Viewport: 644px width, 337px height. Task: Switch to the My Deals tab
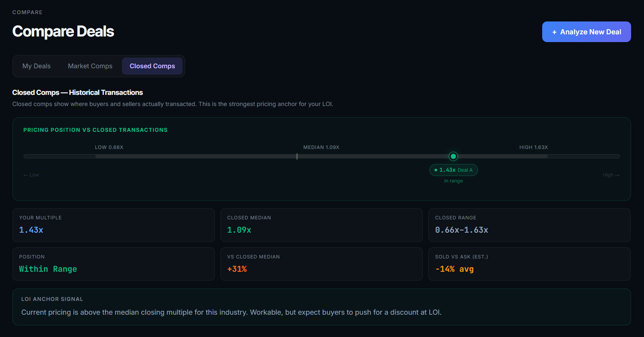37,66
